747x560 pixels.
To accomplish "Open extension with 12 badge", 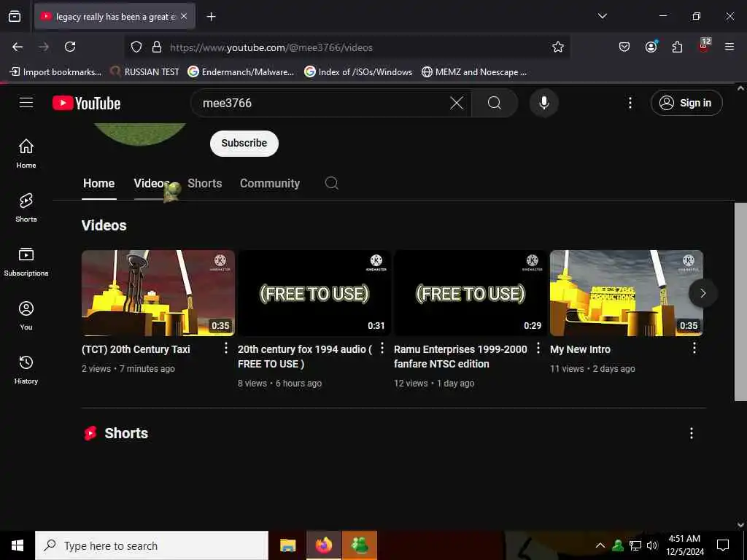I will 704,45.
